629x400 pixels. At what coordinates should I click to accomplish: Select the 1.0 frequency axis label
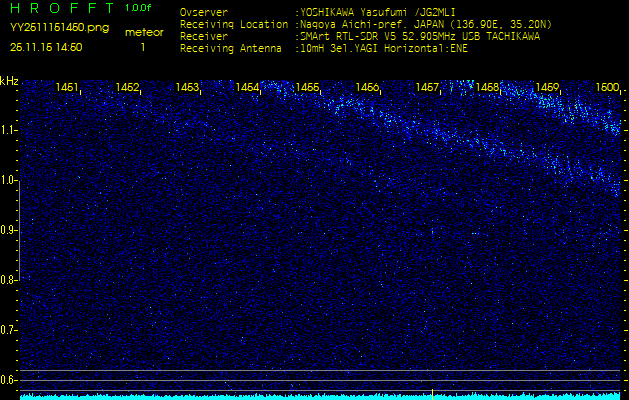coord(9,181)
